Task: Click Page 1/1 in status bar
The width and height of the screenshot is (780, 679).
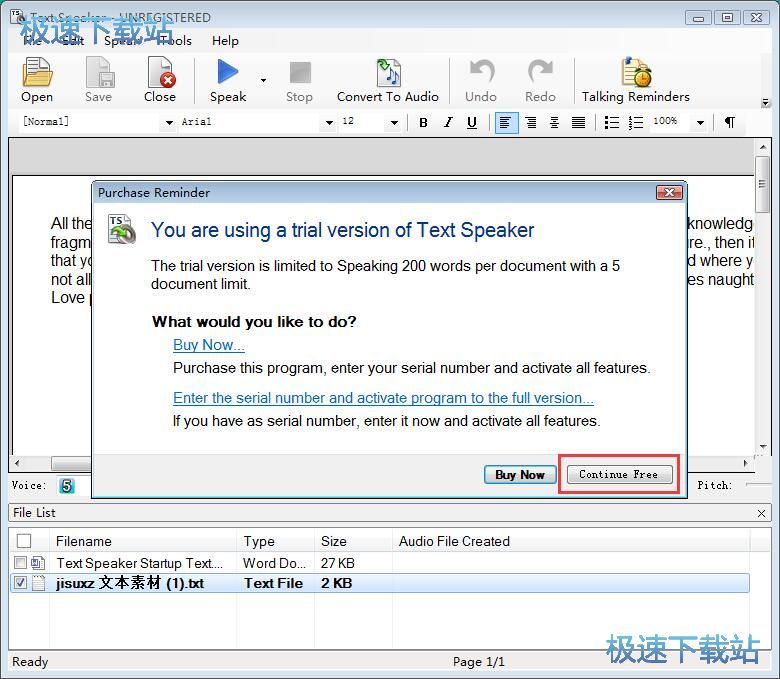Action: coord(479,662)
